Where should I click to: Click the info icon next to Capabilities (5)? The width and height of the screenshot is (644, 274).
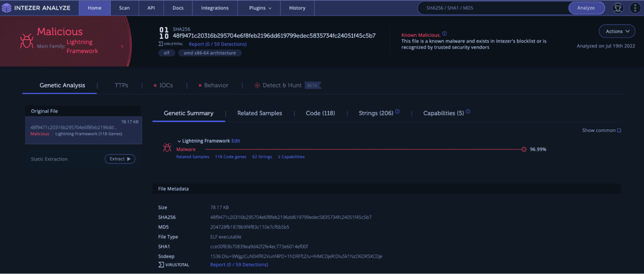pos(468,112)
